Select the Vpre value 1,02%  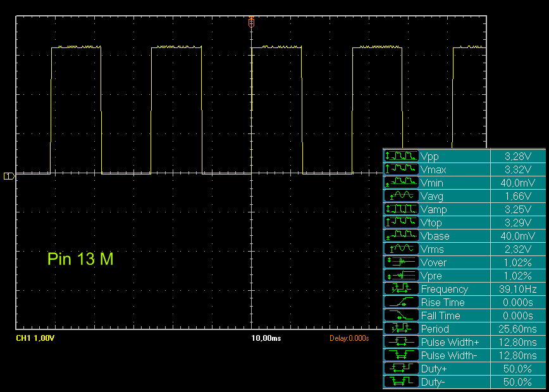coord(518,276)
